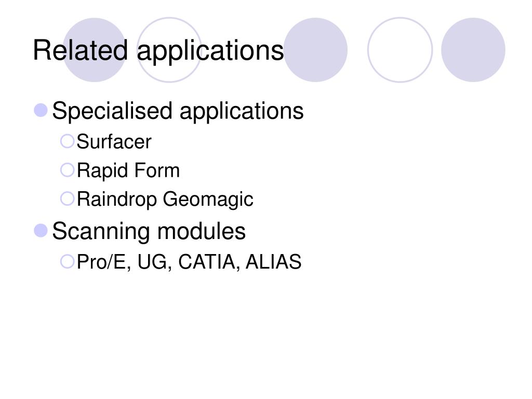532x399 pixels.
Task: Click the outlined circle behind 'applications' title
Action: coord(169,50)
